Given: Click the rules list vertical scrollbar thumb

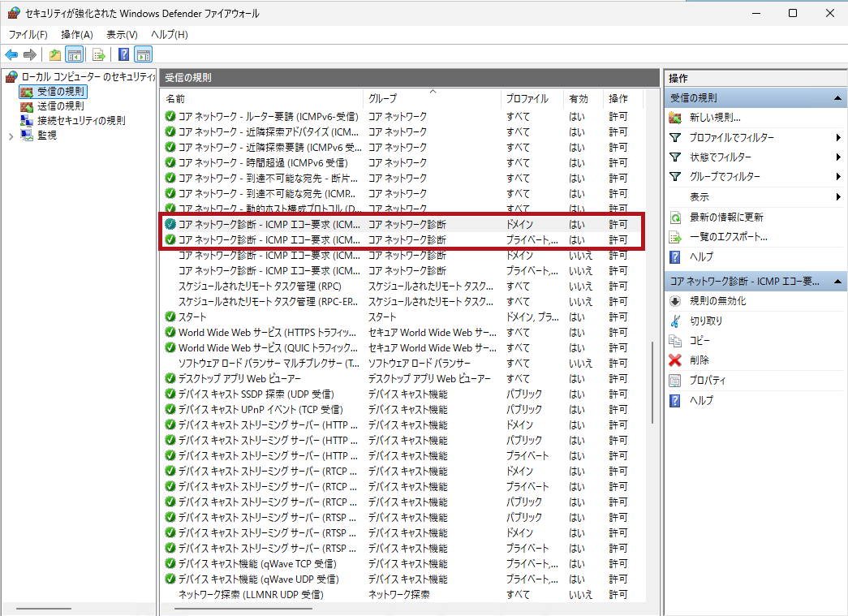Looking at the screenshot, I should coord(652,382).
